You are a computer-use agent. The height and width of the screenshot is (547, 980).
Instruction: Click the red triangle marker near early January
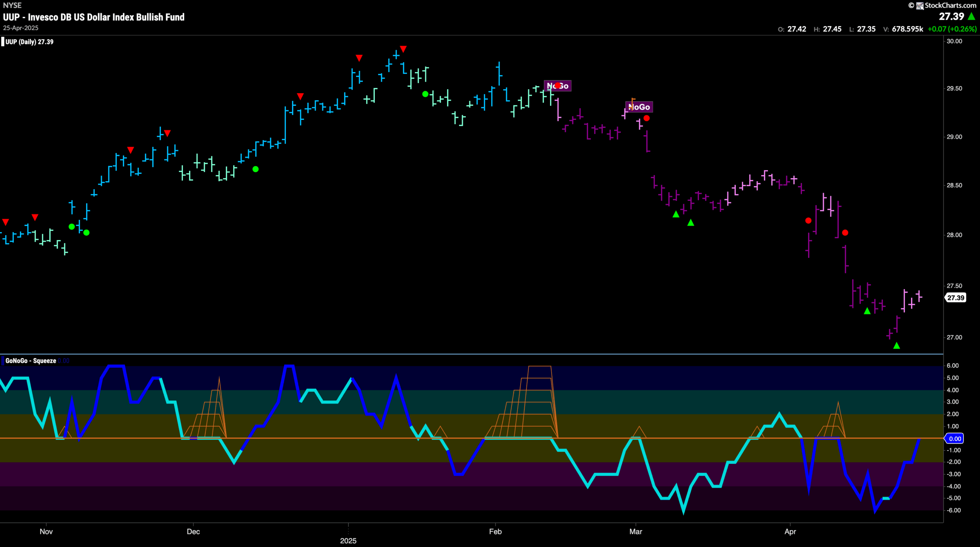click(x=359, y=58)
